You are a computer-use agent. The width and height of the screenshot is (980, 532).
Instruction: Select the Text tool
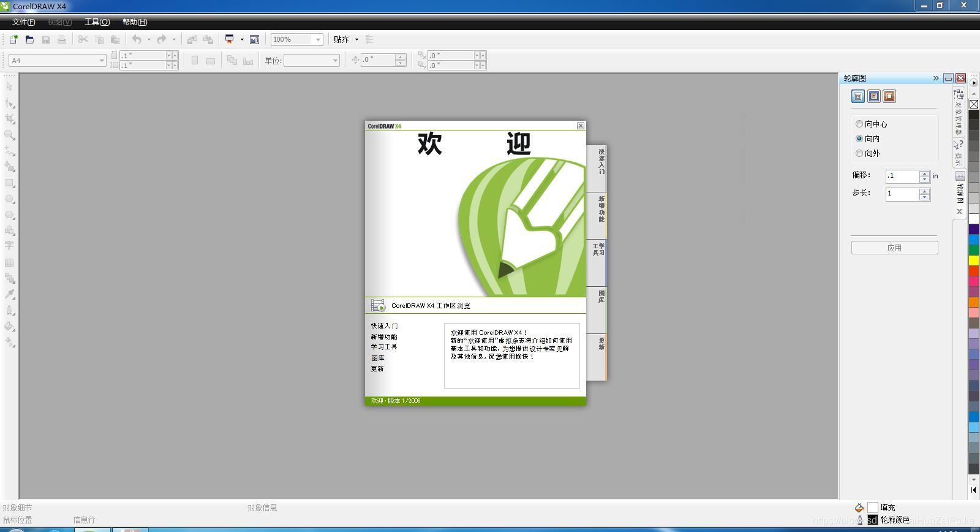pyautogui.click(x=9, y=246)
